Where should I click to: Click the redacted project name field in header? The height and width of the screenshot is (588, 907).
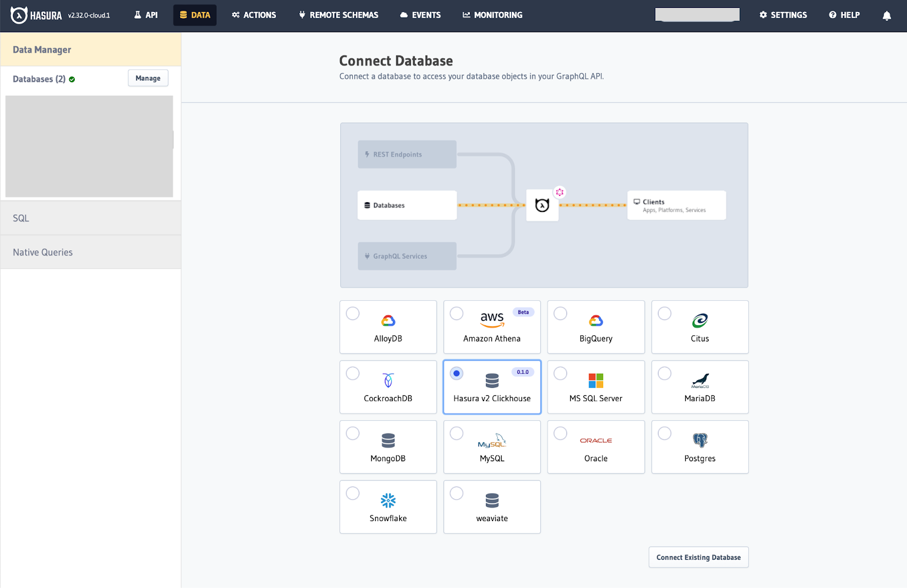click(697, 15)
